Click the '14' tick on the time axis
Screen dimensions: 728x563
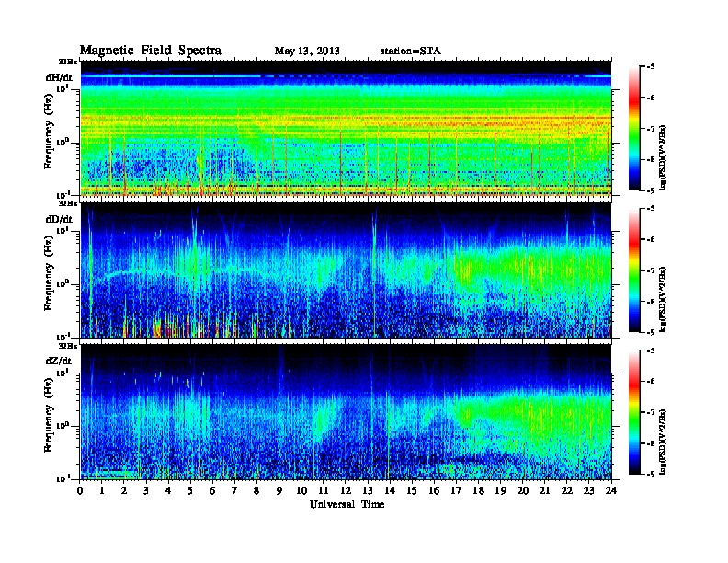coord(390,491)
